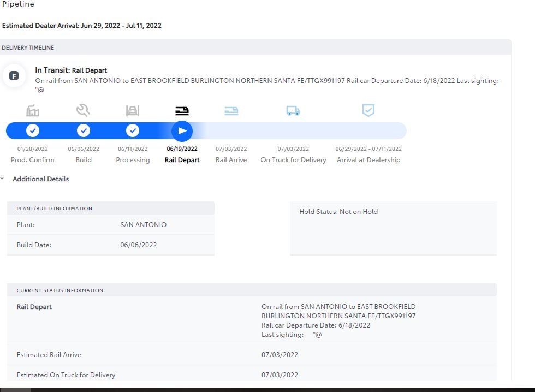Click the light blue Rail Arrive train icon
This screenshot has width=535, height=392.
231,111
